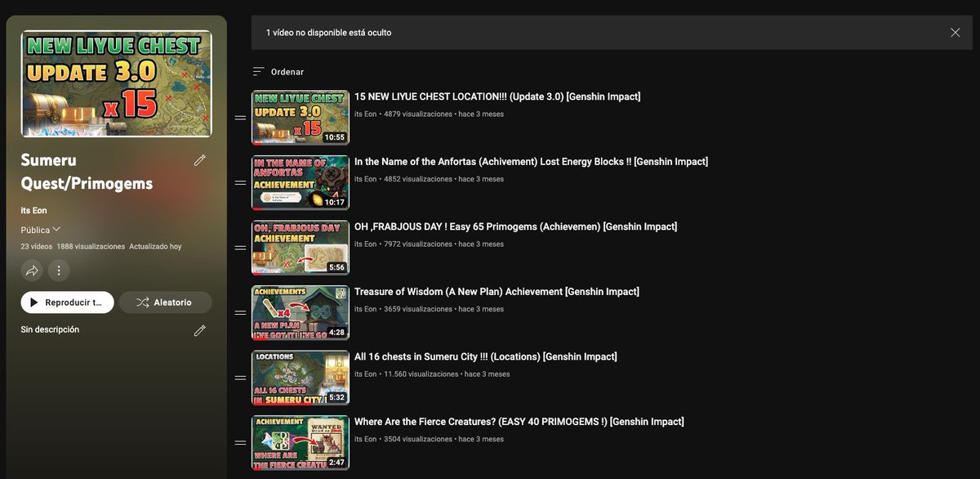Open its Eon channel on Anfortas row
This screenshot has width=980, height=479.
365,179
